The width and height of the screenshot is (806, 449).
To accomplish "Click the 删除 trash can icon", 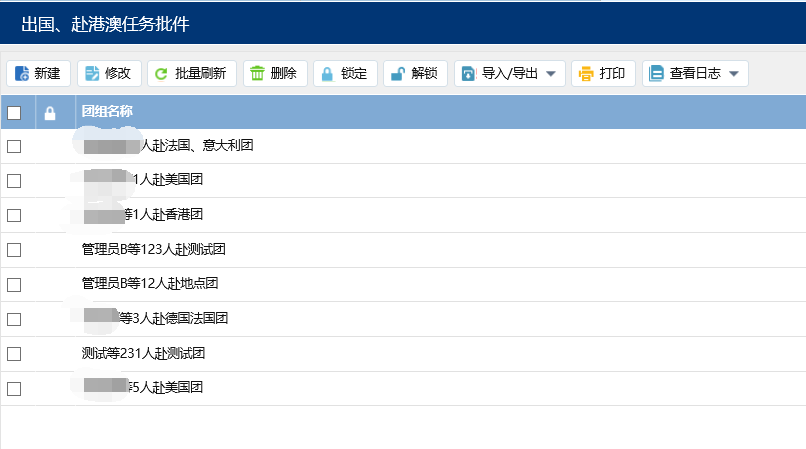I will (x=257, y=73).
